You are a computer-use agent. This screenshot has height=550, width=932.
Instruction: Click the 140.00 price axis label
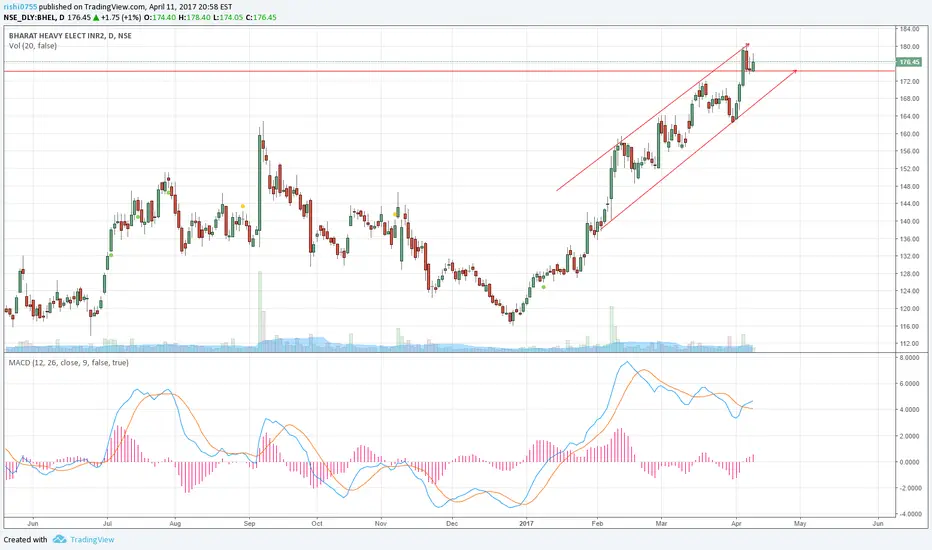click(x=910, y=221)
